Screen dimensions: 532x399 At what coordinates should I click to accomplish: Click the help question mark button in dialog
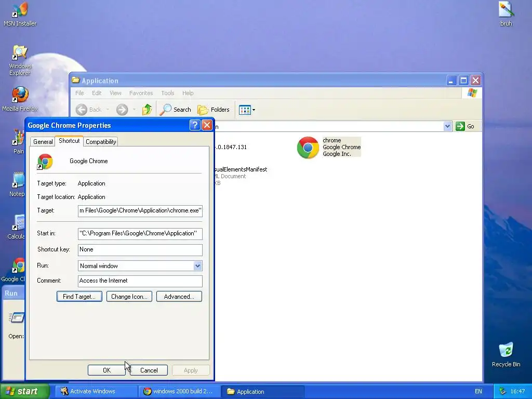coord(195,125)
